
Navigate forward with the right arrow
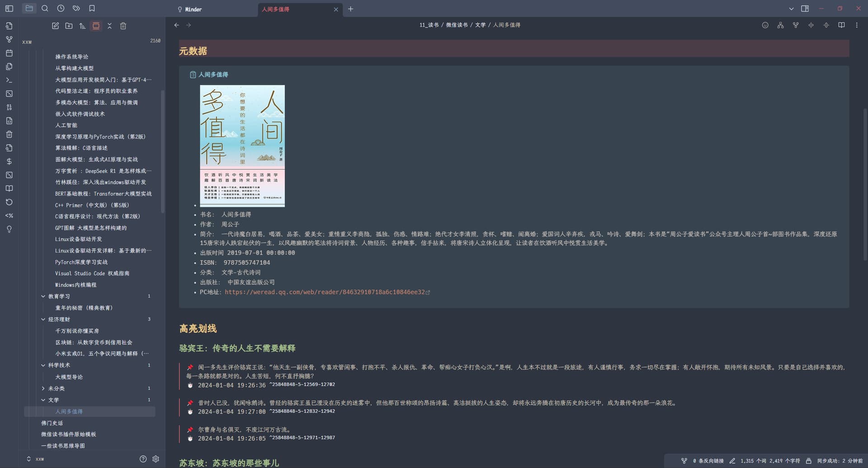(189, 25)
